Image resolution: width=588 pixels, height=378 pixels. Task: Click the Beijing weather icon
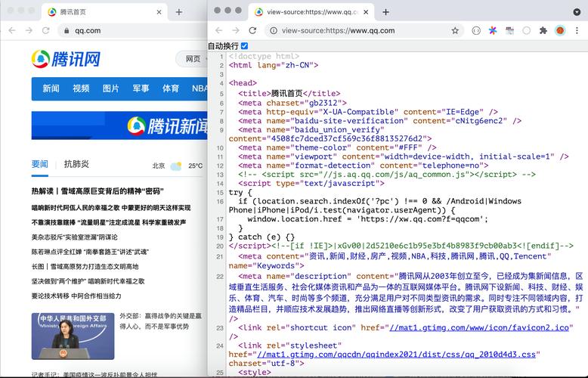[x=176, y=166]
